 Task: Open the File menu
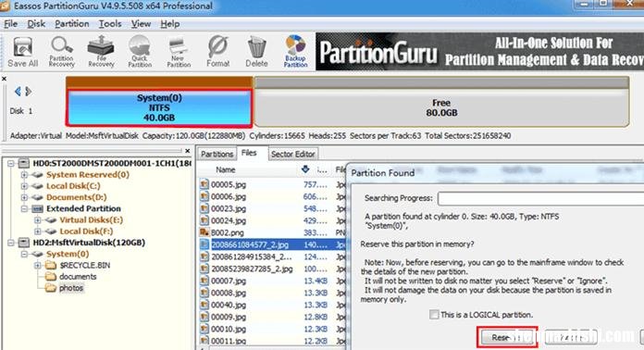click(x=11, y=24)
